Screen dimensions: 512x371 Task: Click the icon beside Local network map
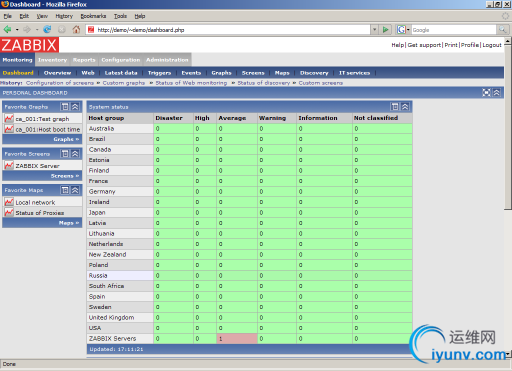coord(9,202)
